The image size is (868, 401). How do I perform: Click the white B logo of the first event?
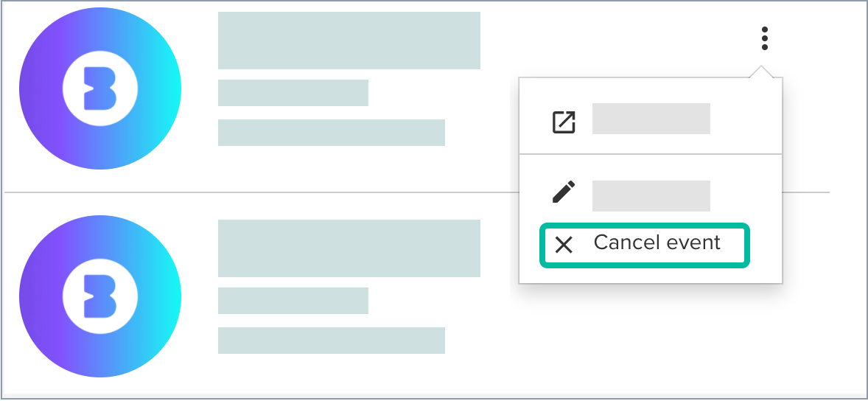[99, 90]
